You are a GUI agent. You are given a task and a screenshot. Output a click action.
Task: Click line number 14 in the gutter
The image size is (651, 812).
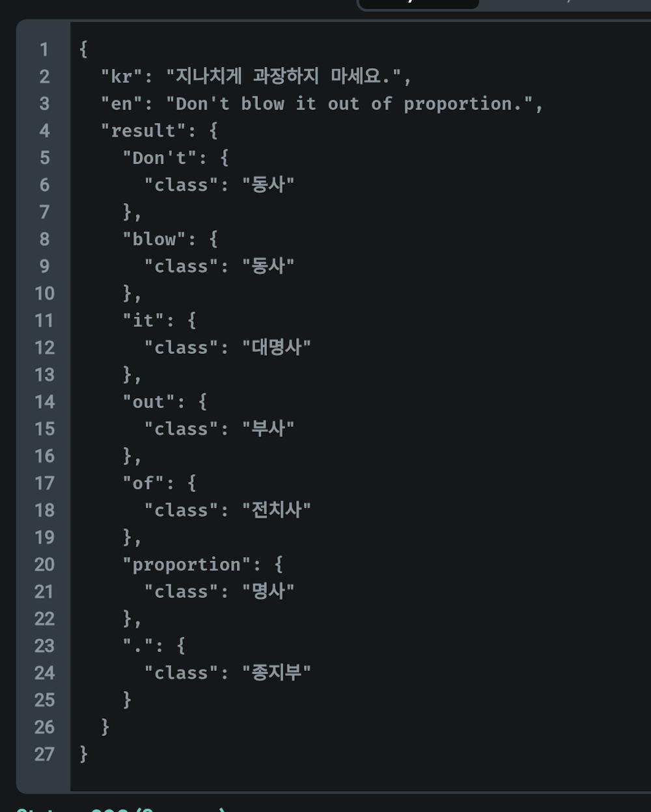(44, 401)
